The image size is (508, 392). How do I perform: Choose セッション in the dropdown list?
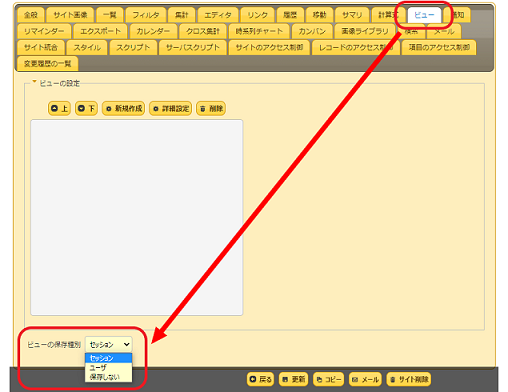pyautogui.click(x=109, y=358)
